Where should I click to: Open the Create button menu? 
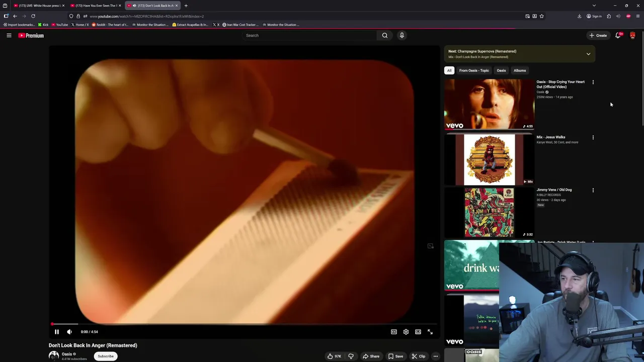tap(599, 35)
